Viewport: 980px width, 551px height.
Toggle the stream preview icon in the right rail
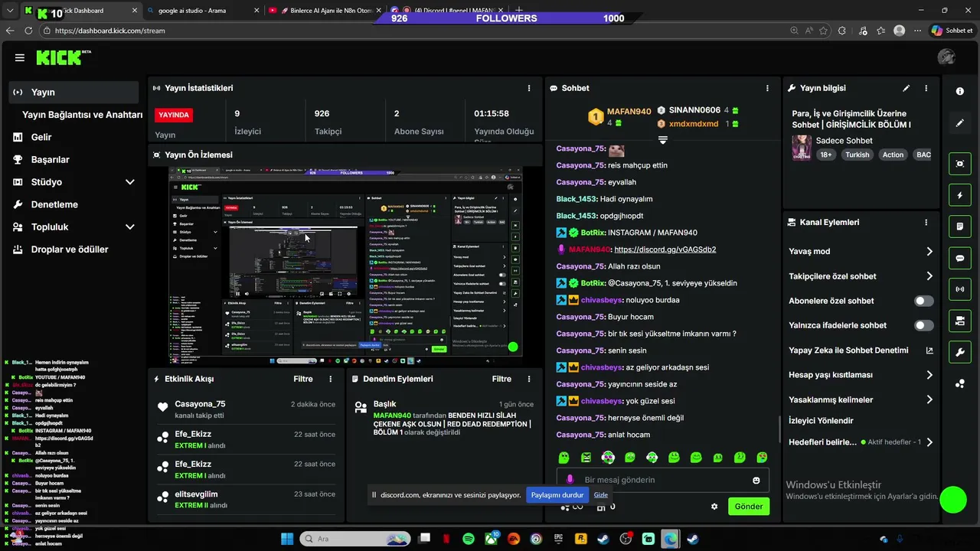pos(960,164)
